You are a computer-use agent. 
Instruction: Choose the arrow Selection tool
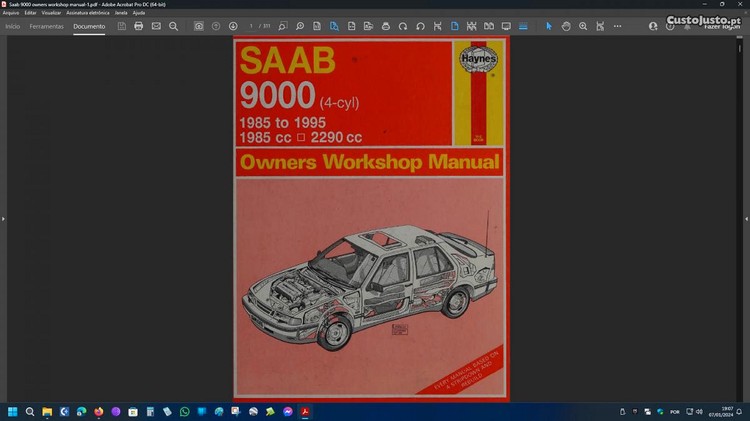coord(548,26)
